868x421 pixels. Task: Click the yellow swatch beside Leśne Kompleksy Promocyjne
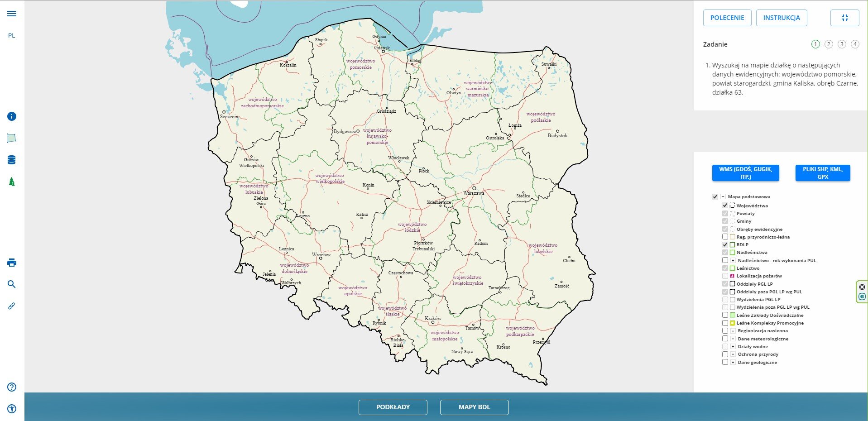[732, 323]
